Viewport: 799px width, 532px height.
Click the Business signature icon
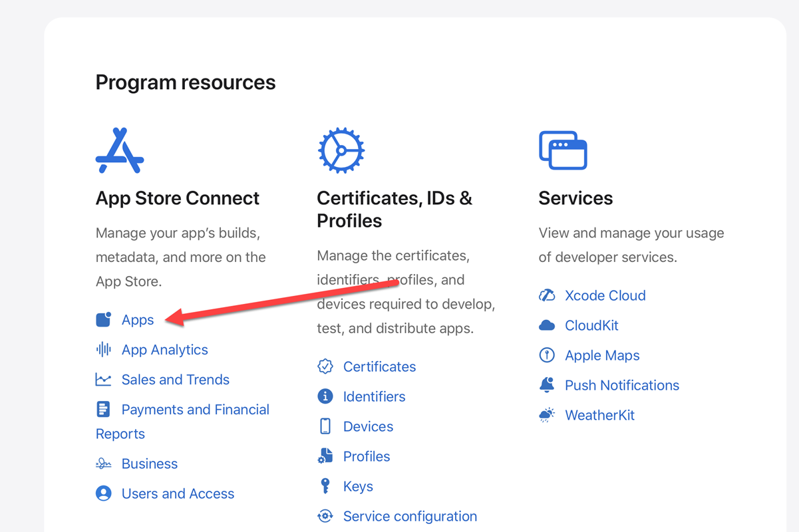coord(104,464)
